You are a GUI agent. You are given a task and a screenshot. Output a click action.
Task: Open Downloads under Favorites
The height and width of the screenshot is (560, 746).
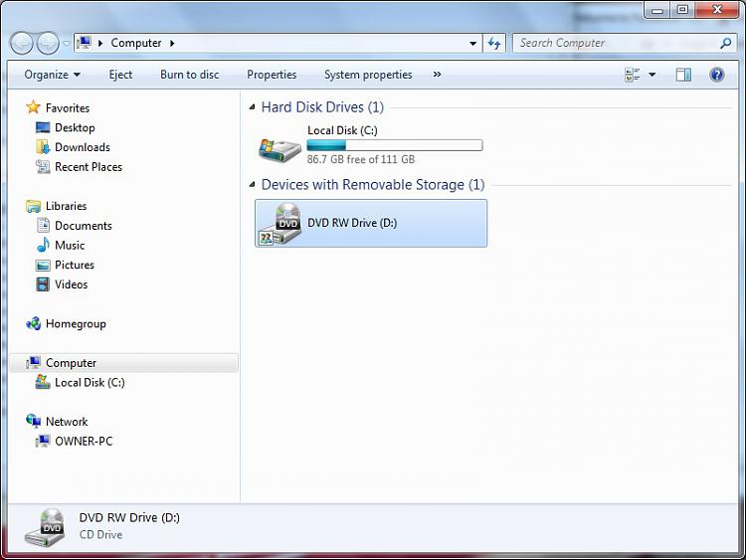83,147
